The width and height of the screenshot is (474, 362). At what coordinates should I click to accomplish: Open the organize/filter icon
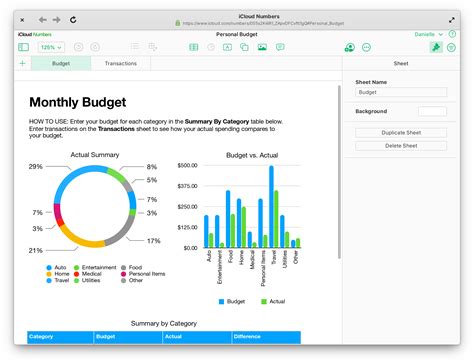451,48
